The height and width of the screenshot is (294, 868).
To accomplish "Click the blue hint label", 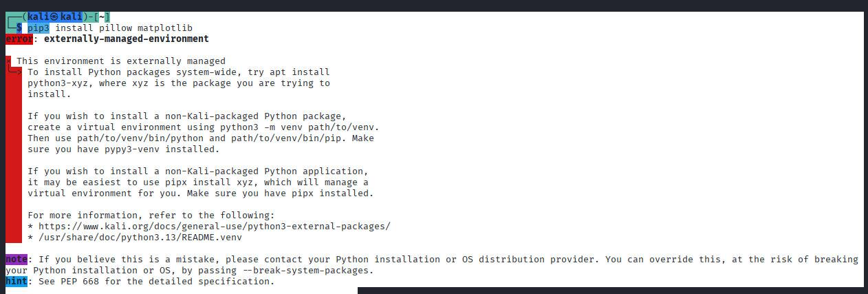I will pyautogui.click(x=16, y=282).
